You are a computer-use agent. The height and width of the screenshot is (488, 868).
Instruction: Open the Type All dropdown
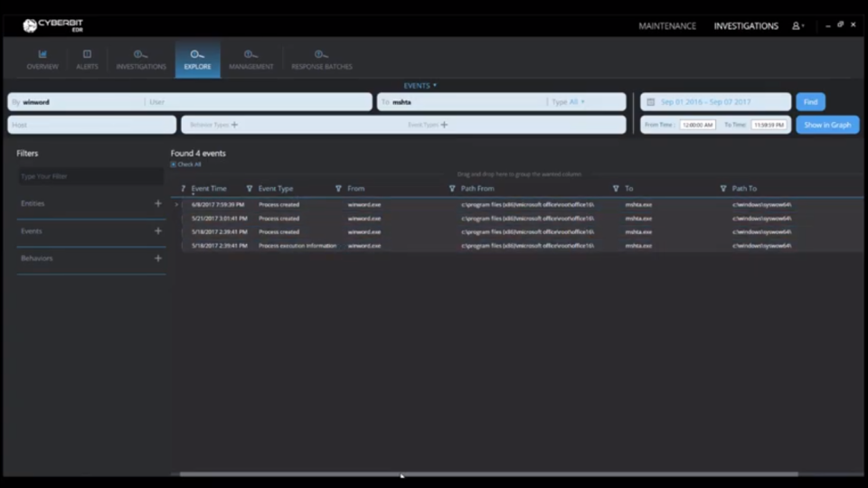click(570, 102)
